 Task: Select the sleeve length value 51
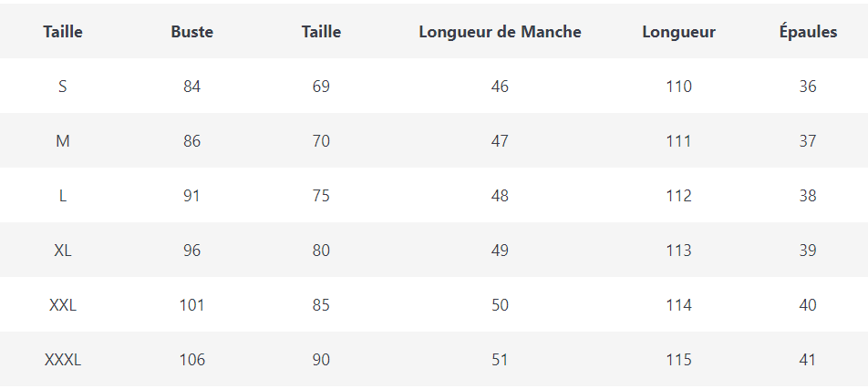point(500,360)
